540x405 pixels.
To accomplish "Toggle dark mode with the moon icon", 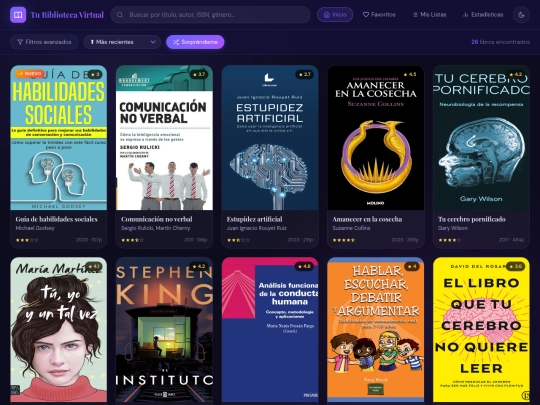I will tap(521, 15).
